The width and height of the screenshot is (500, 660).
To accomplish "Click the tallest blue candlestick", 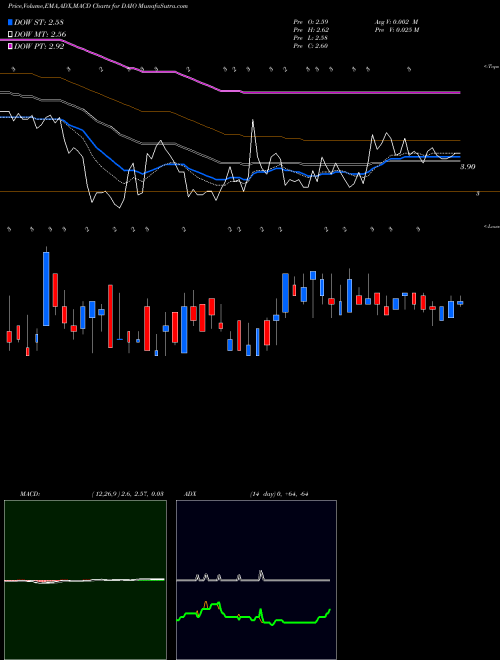I will (46, 289).
